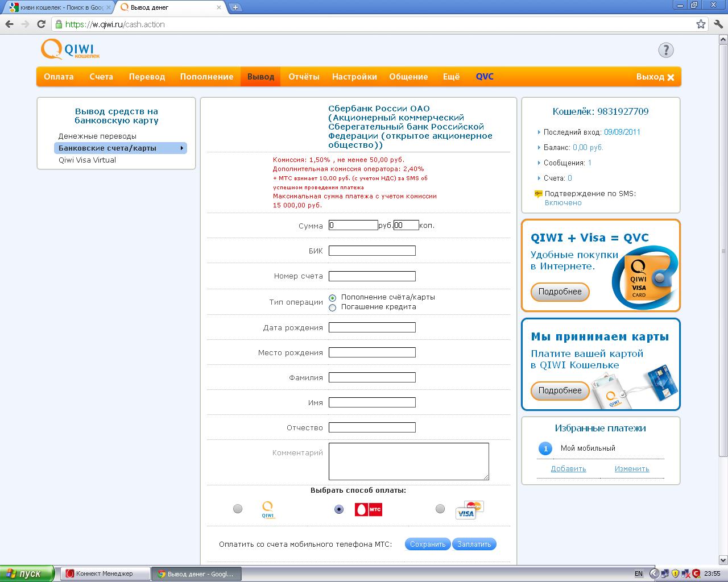Open Денежные переводы sidebar link
This screenshot has height=582, width=728.
tap(97, 136)
